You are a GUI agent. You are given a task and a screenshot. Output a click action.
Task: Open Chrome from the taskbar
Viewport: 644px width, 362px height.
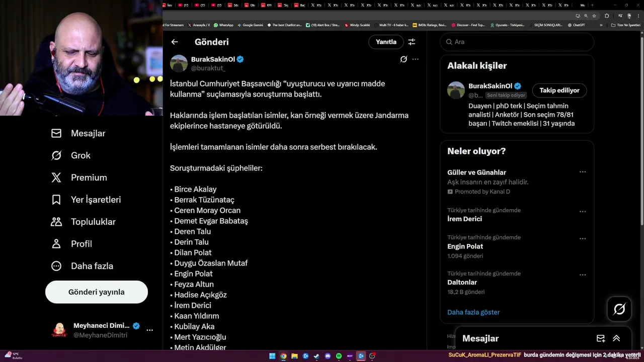pyautogui.click(x=283, y=356)
